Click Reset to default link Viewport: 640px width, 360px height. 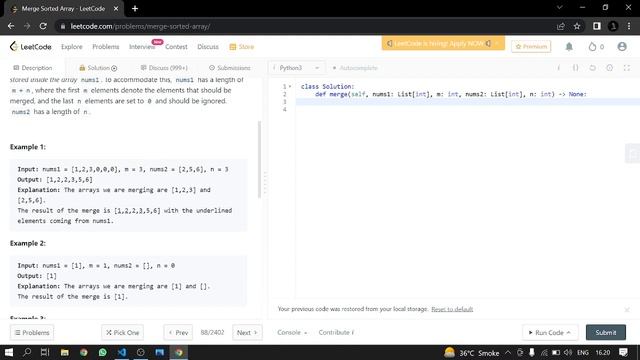[452, 309]
